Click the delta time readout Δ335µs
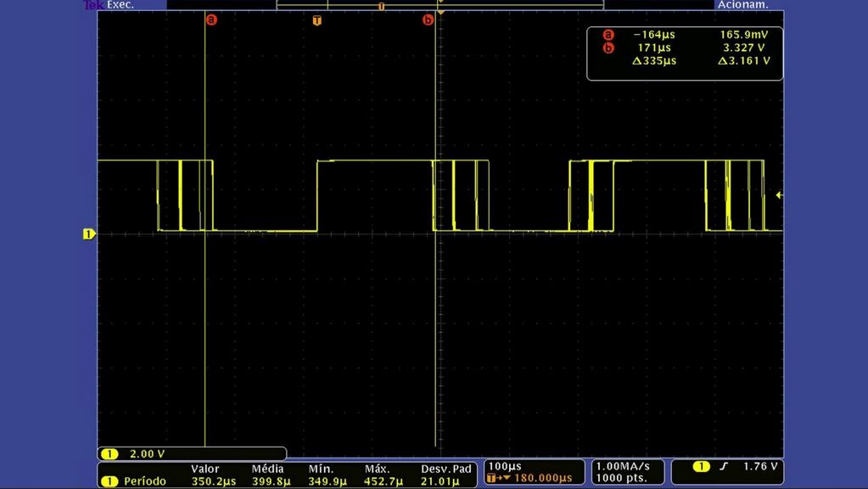The height and width of the screenshot is (489, 868). [654, 61]
